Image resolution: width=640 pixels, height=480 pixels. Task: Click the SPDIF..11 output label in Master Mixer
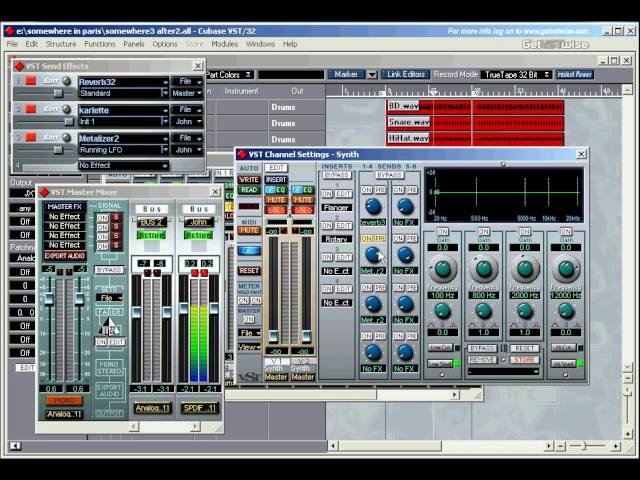click(199, 408)
